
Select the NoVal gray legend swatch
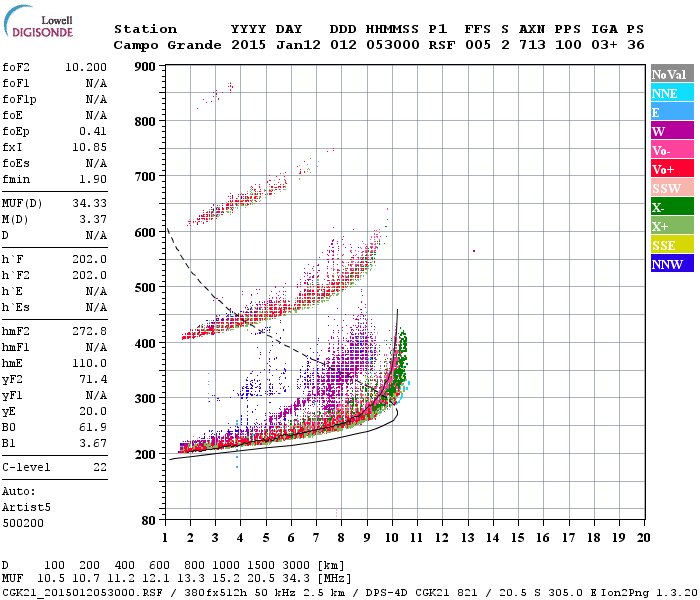pos(672,74)
